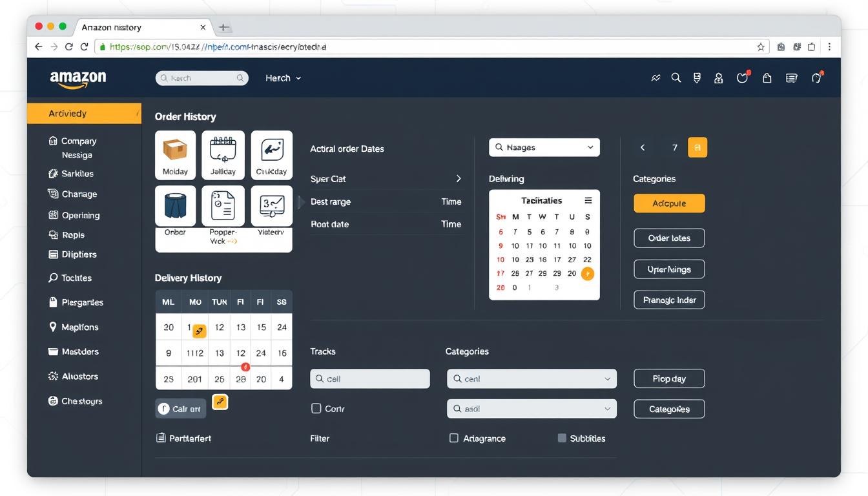
Task: Enable the Adagrance checkbox
Action: [x=454, y=438]
